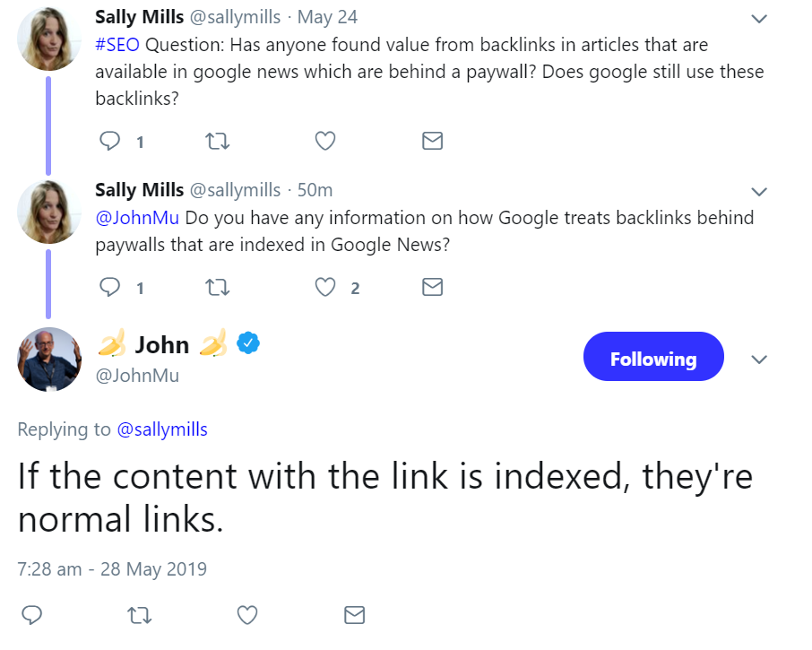
Task: Open the envelope icon on Sally's second tweet
Action: [x=432, y=287]
